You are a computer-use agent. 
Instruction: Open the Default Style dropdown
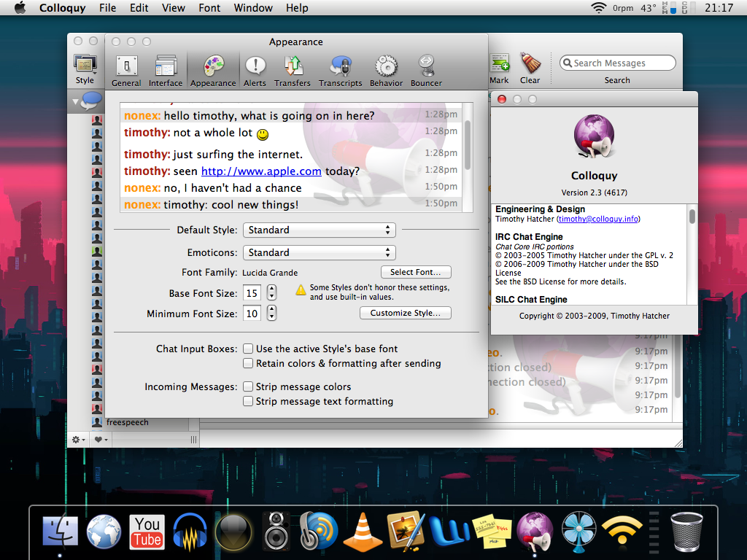pos(319,230)
